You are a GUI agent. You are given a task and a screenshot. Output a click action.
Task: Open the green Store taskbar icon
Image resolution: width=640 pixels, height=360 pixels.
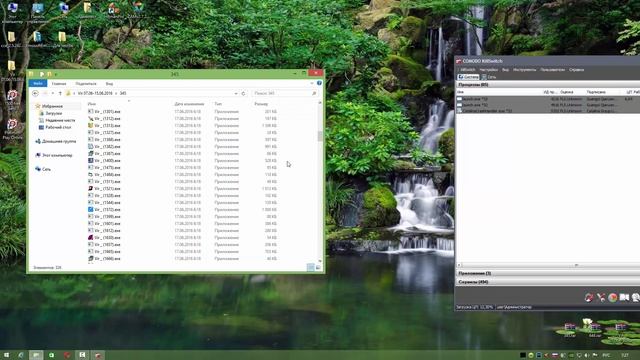[51, 355]
